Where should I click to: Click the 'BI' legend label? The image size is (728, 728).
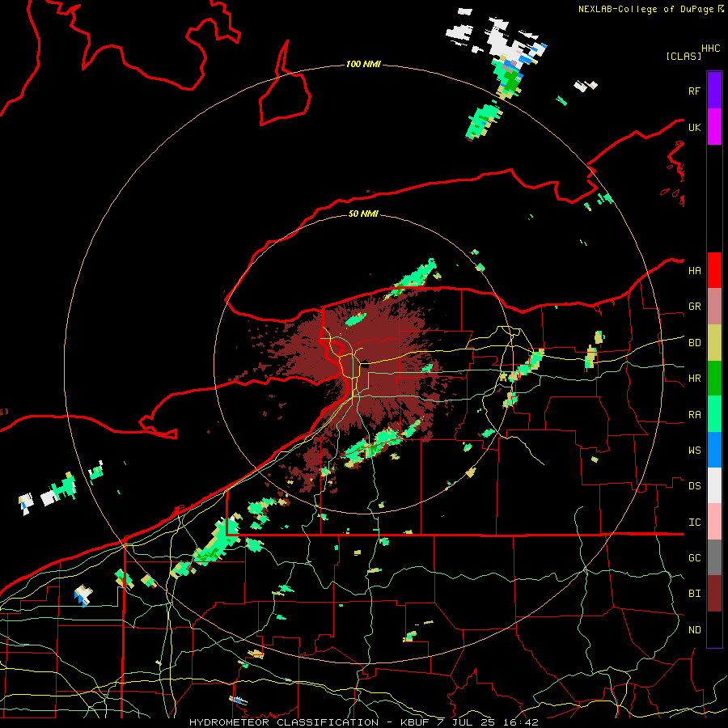[694, 594]
